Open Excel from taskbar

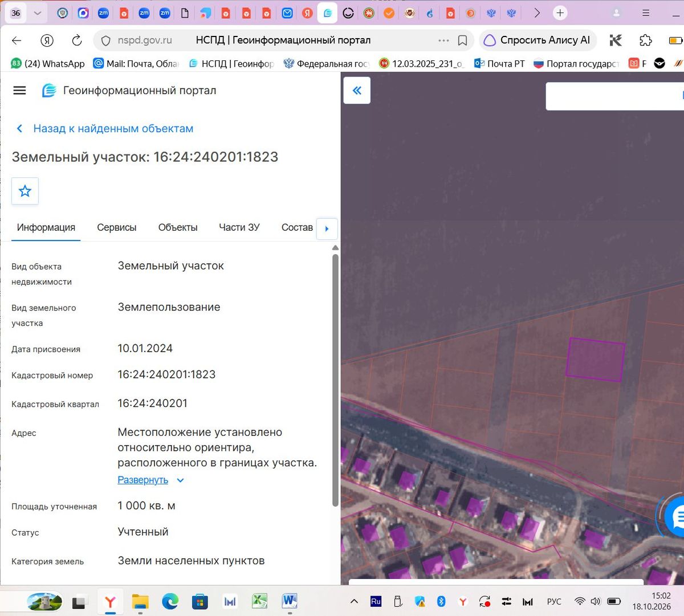(x=260, y=601)
